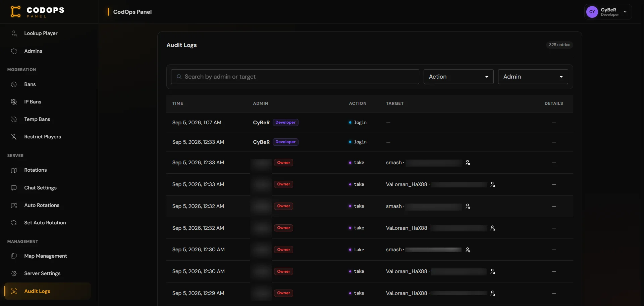Screen dimensions: 644x306
Task: Click the ACTION column header
Action: click(358, 103)
